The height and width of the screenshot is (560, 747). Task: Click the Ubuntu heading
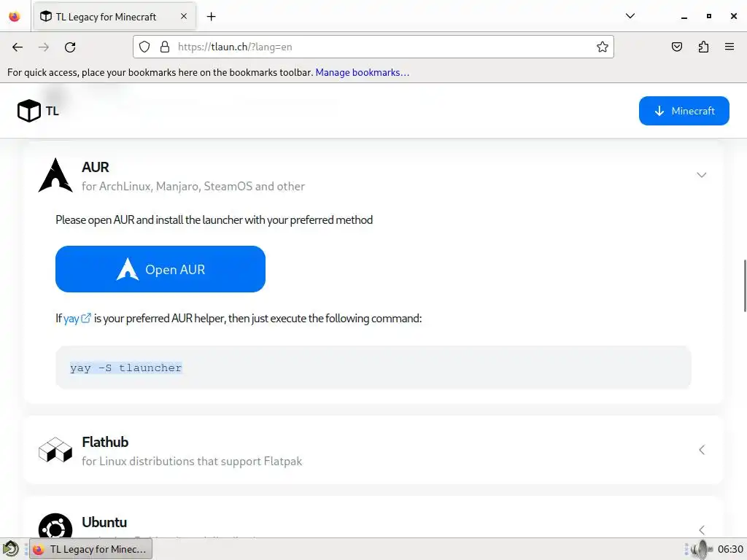click(x=104, y=522)
